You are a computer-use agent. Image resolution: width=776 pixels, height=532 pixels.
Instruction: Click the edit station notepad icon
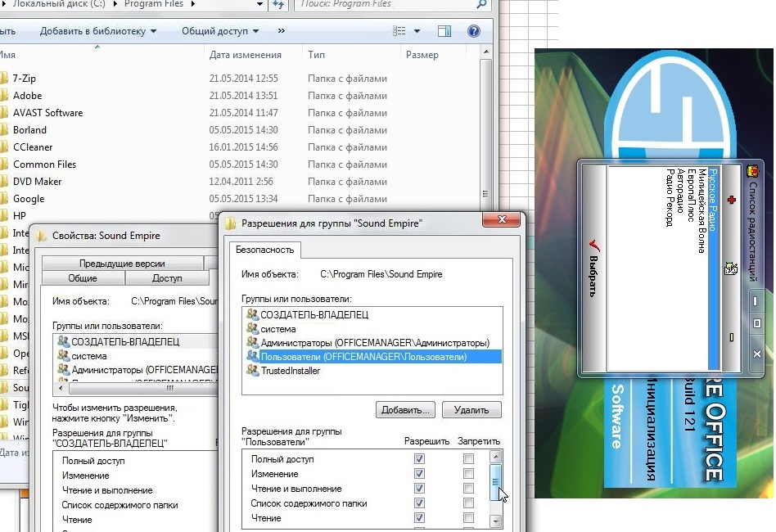coord(730,268)
